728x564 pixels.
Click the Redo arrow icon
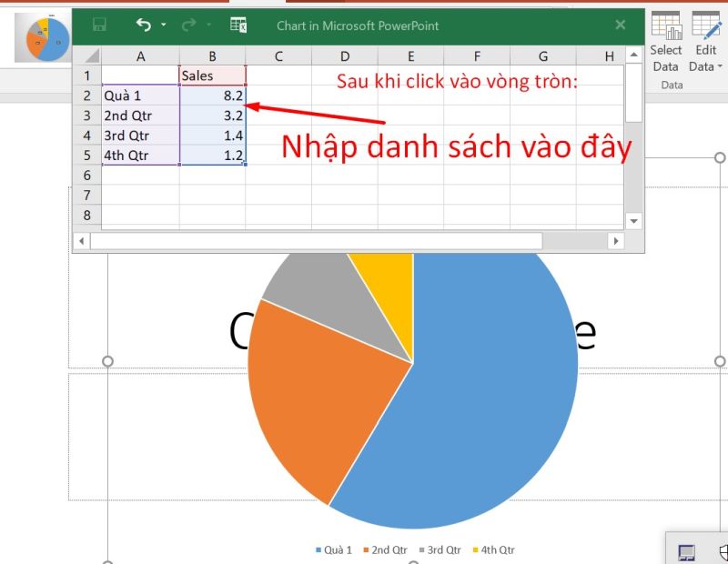click(x=189, y=25)
